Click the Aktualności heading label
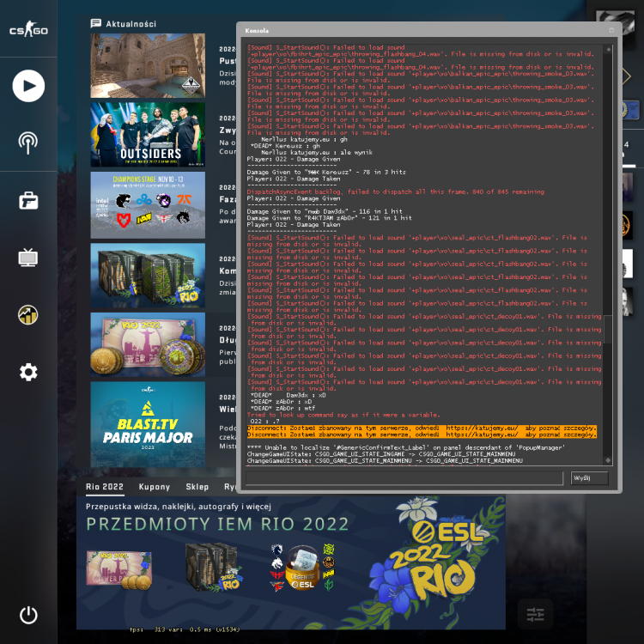This screenshot has height=644, width=644. 131,24
